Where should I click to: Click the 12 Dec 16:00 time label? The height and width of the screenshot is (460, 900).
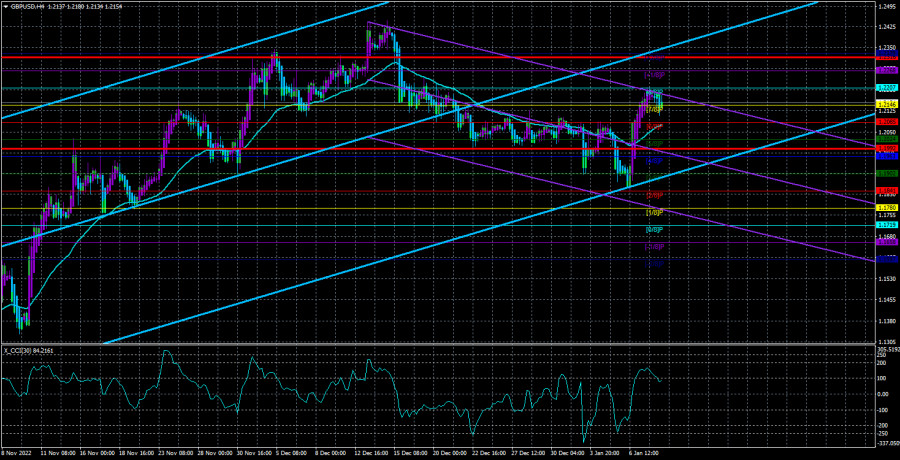point(372,453)
